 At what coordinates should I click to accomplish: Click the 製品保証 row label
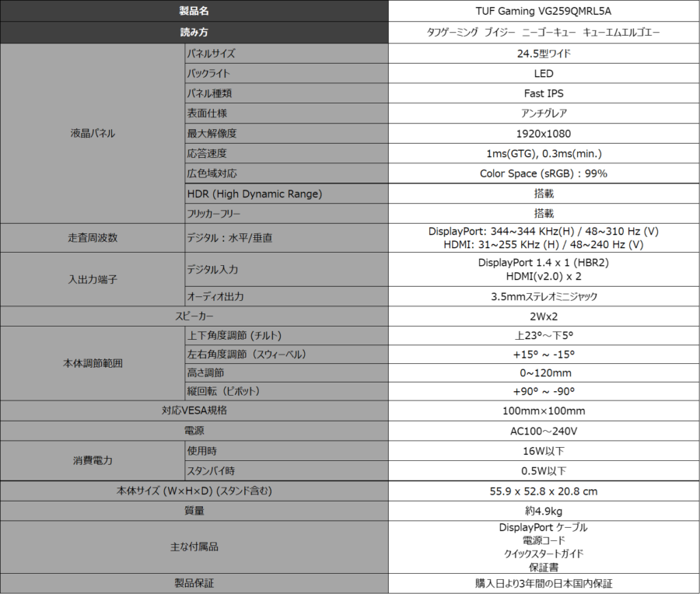click(194, 583)
